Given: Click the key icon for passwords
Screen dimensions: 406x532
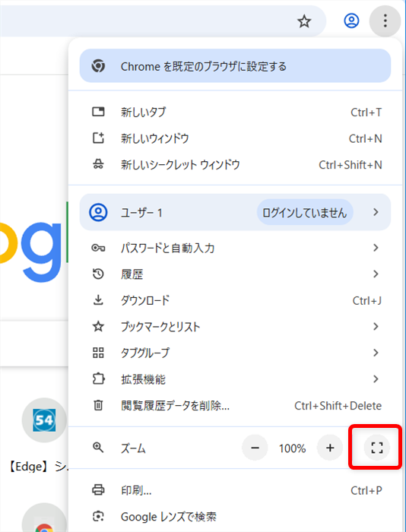Looking at the screenshot, I should (x=98, y=248).
